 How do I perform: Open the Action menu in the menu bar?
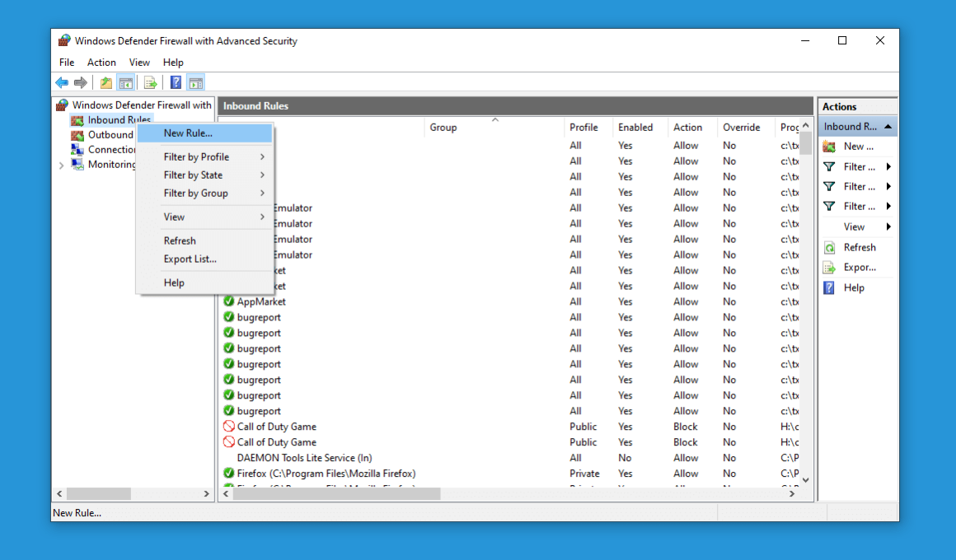(101, 62)
